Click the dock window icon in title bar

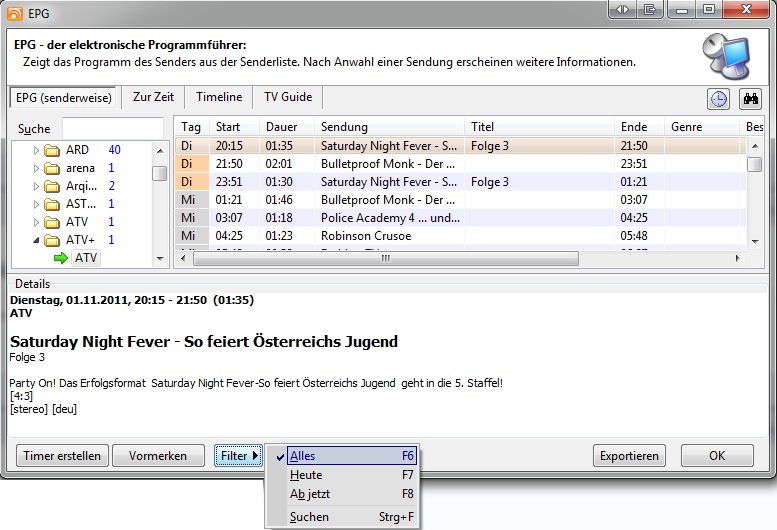pyautogui.click(x=650, y=9)
